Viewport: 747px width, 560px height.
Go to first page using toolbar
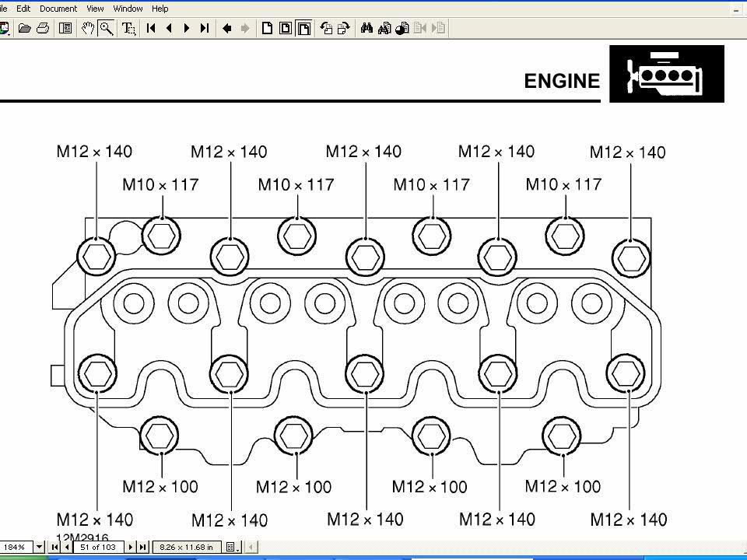click(x=151, y=29)
